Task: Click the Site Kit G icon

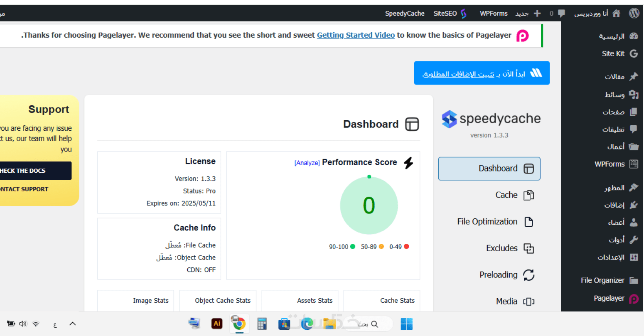Action: [634, 54]
